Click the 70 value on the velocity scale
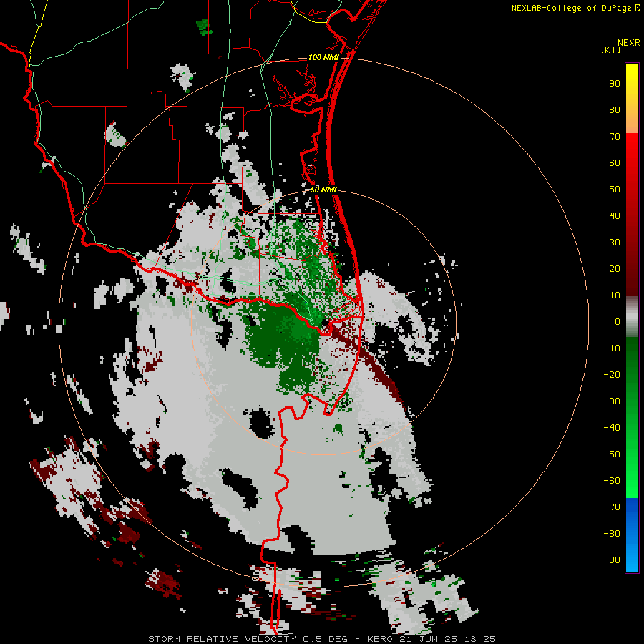 [x=615, y=137]
